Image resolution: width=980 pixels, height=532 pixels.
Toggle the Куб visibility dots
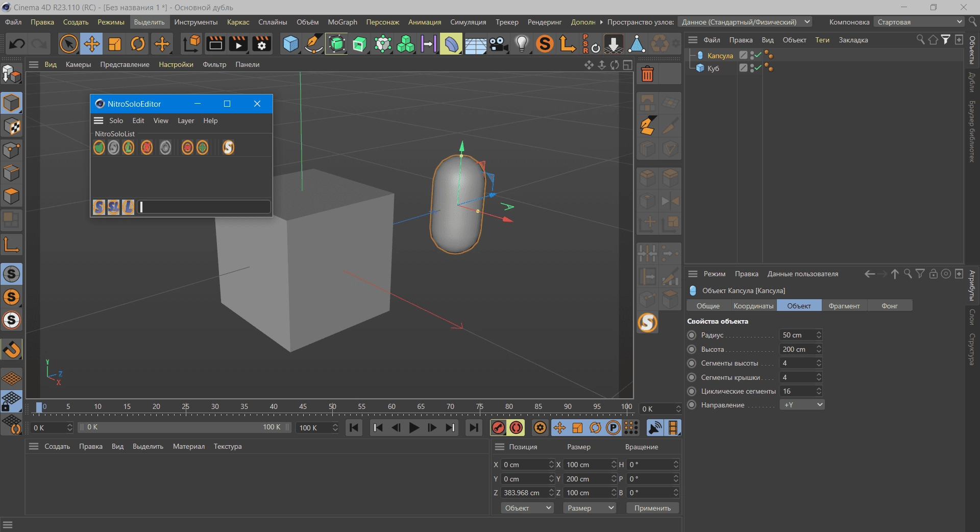(x=752, y=68)
